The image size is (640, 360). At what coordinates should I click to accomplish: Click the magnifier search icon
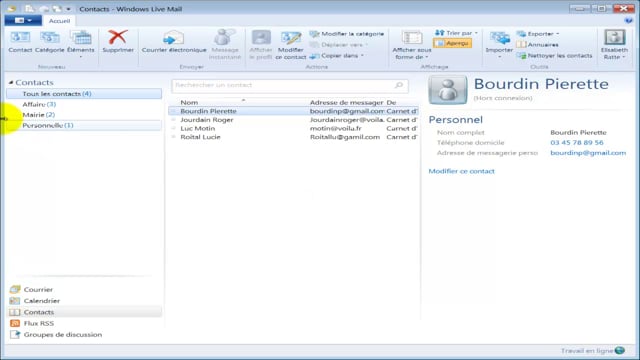point(399,85)
